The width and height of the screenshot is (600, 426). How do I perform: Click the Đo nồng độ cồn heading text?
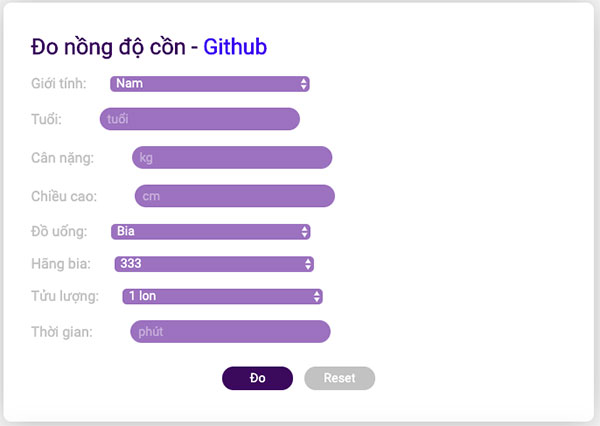[x=108, y=46]
